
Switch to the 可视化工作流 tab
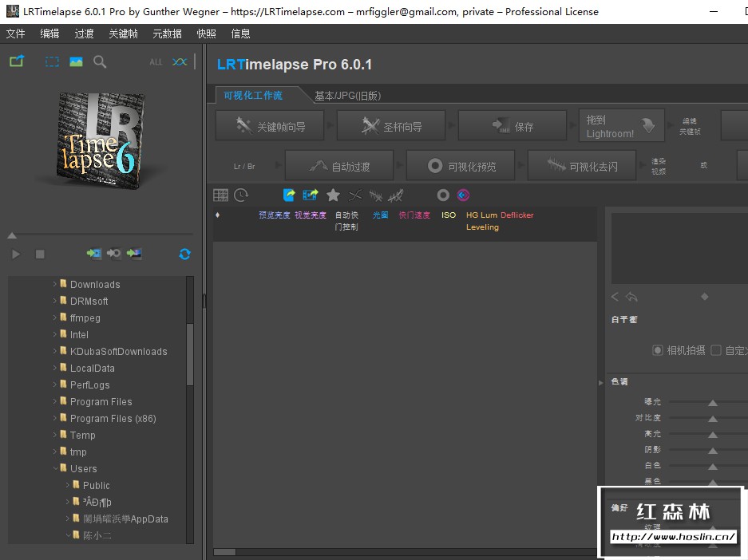(253, 95)
